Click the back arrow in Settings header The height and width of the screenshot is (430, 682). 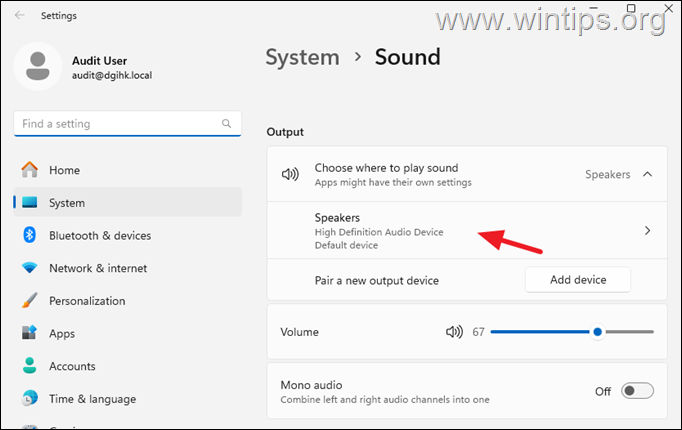(x=20, y=16)
